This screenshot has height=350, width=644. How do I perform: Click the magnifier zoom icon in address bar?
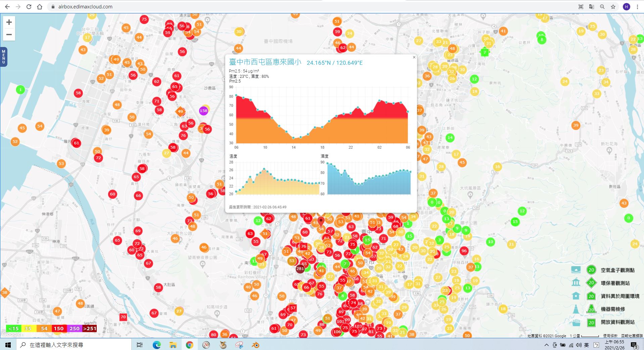pos(602,7)
